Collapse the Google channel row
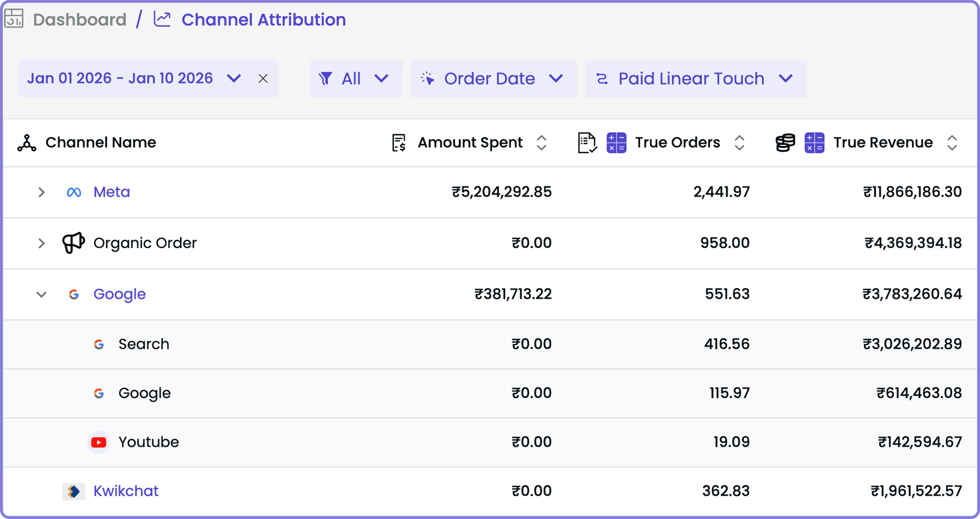Viewport: 980px width, 519px height. 41,294
